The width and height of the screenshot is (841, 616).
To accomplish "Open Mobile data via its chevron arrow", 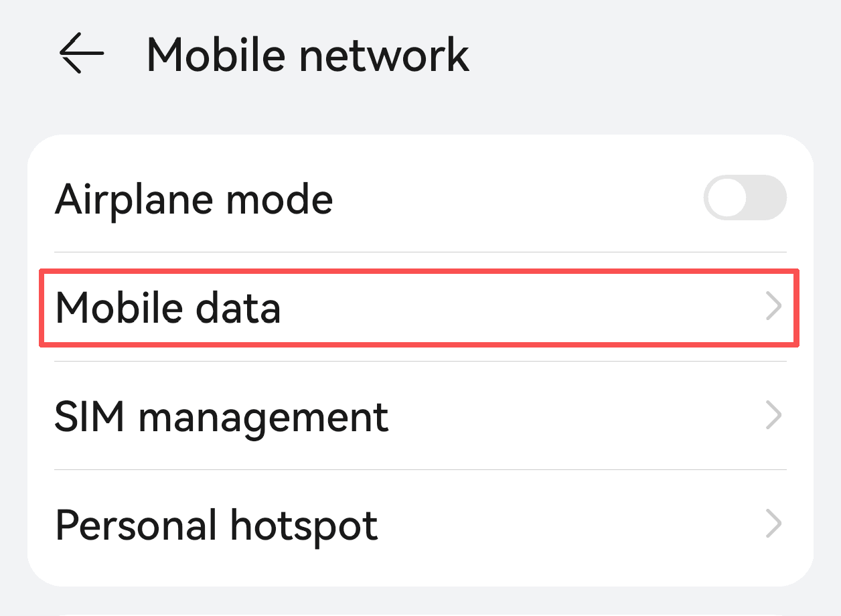I will pos(773,307).
